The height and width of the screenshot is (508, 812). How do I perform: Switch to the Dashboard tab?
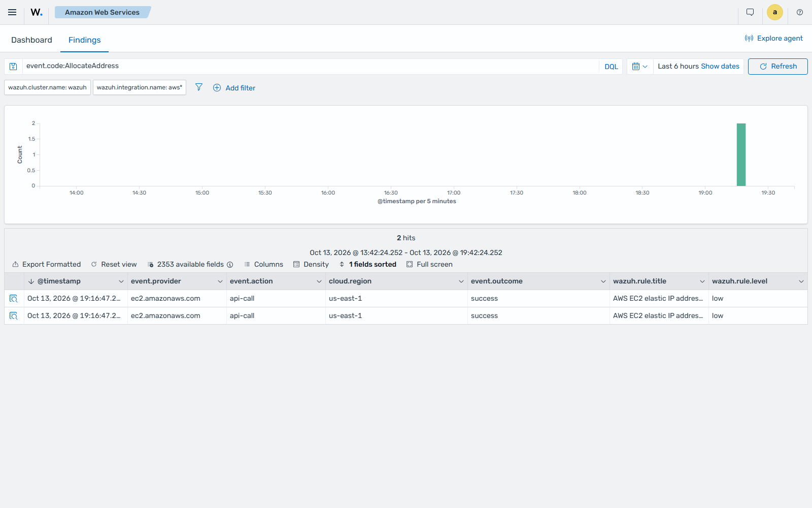click(x=31, y=40)
